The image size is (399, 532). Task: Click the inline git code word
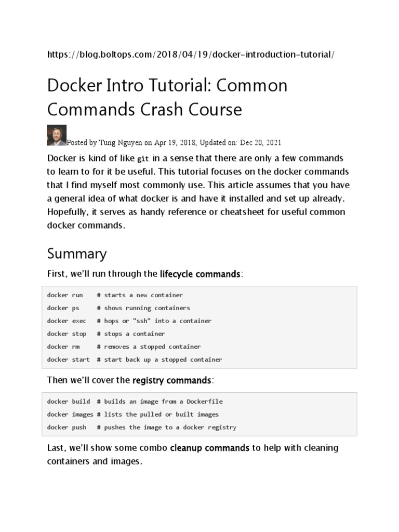143,158
